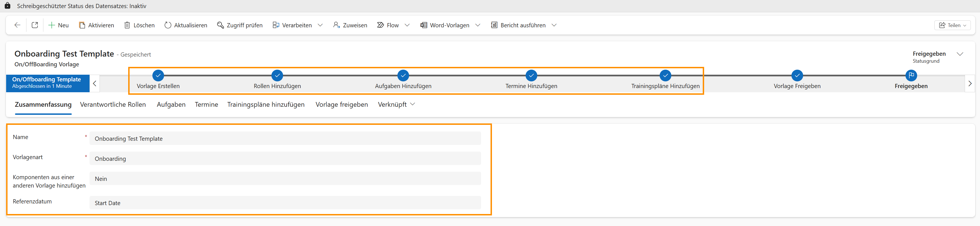Click the Aktualisieren refresh icon
This screenshot has width=980, height=226.
(x=168, y=25)
